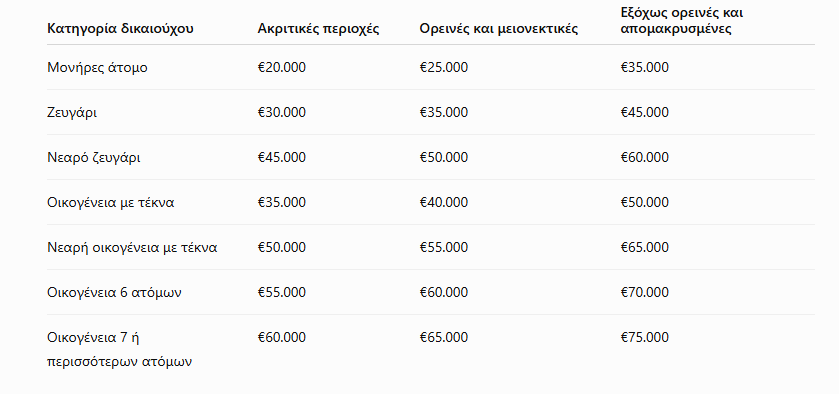Click €45.000 in the Νεαρό ζευγάρι row
Screen dimensions: 839x394
point(282,157)
